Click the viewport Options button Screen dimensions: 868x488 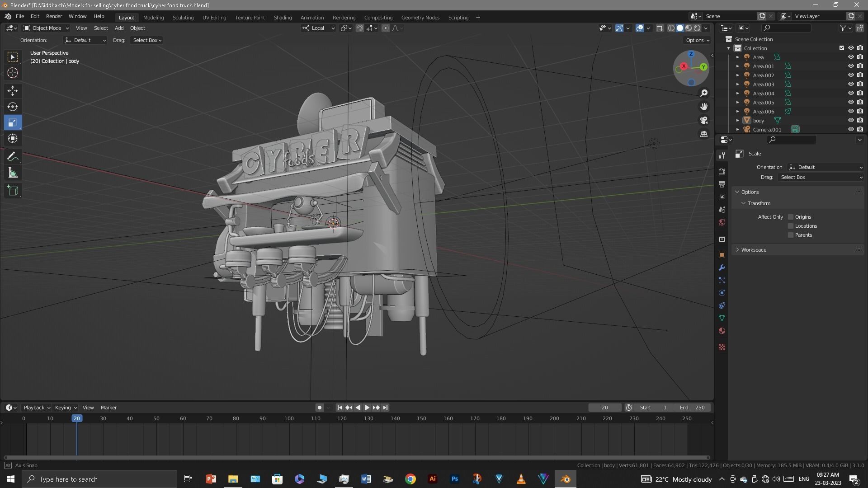coord(697,40)
